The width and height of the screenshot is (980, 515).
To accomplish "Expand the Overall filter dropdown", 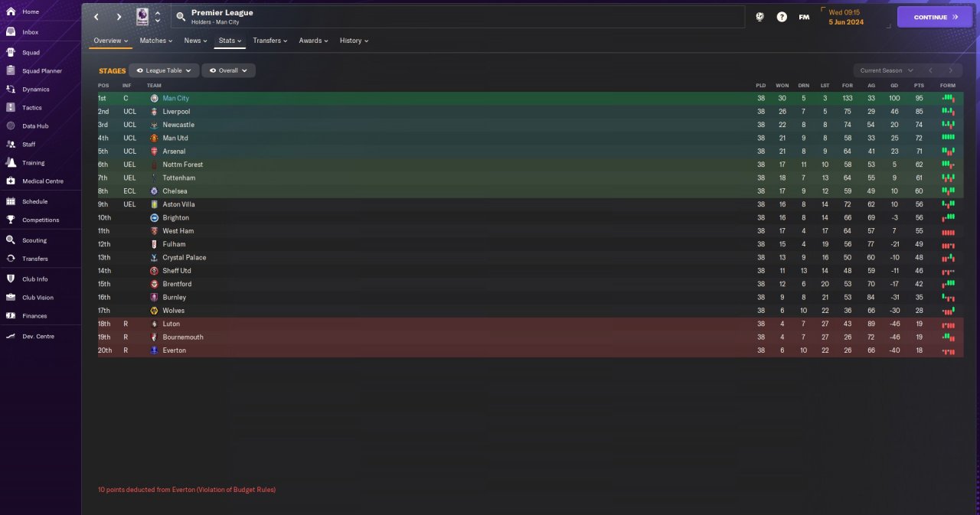I will tap(228, 70).
